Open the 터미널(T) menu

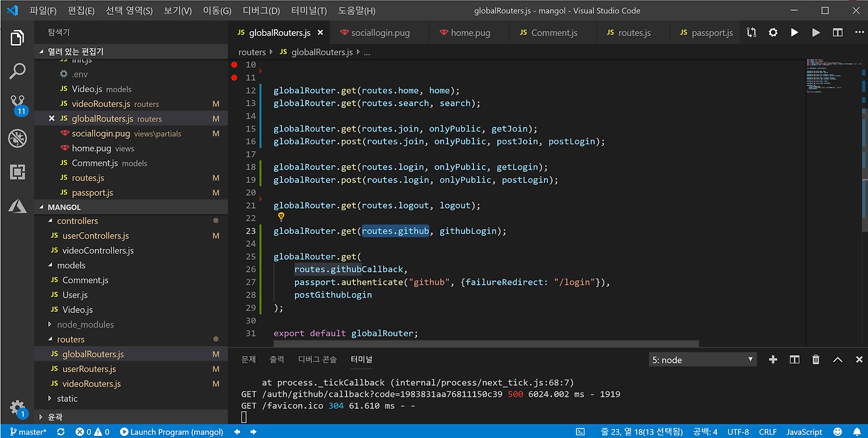coord(309,11)
